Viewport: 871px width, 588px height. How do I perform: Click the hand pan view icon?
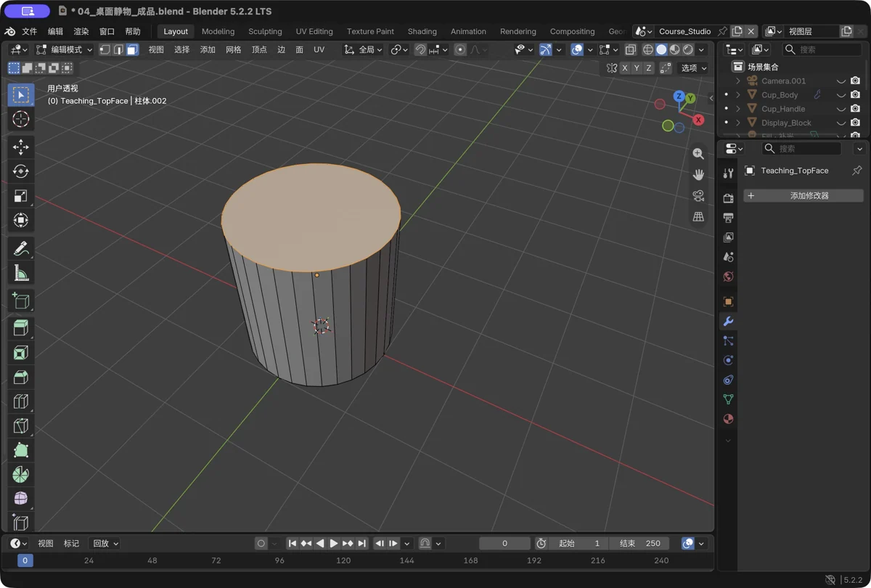pos(698,175)
